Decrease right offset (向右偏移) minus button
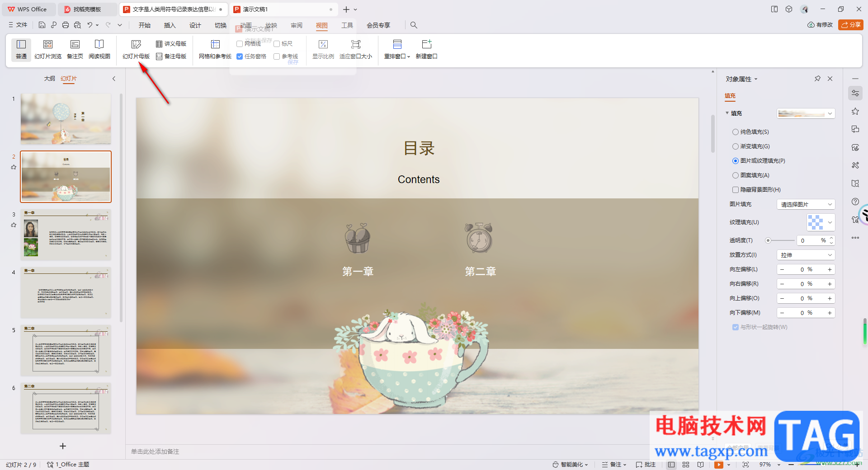868x470 pixels. pos(782,284)
